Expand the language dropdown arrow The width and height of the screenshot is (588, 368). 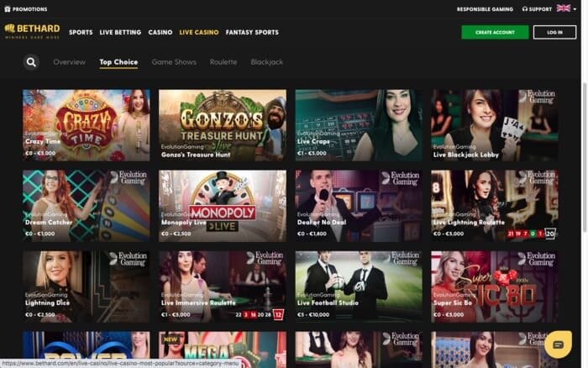[575, 9]
